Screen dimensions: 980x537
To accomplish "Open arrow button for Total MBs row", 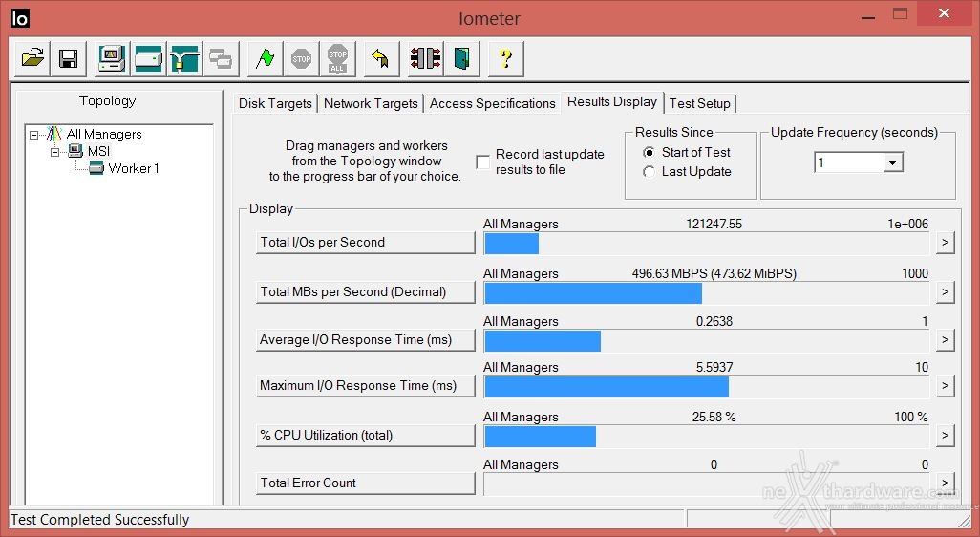I will [x=945, y=292].
